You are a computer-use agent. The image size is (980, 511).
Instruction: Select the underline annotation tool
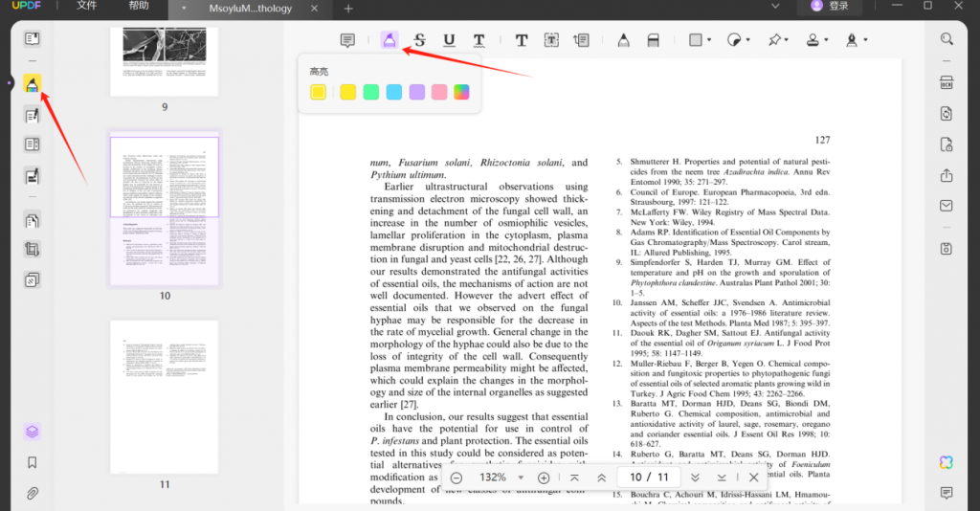pyautogui.click(x=449, y=40)
